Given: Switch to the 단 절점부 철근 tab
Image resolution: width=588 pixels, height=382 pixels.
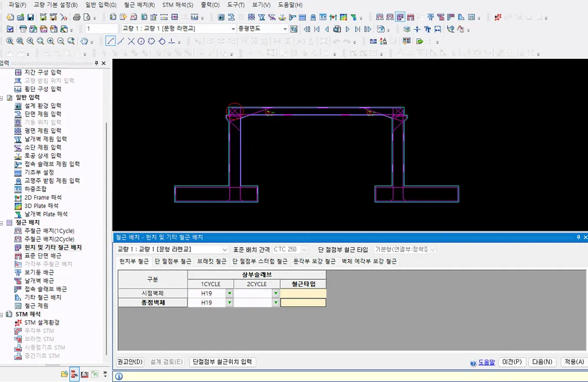Looking at the screenshot, I should [x=173, y=261].
